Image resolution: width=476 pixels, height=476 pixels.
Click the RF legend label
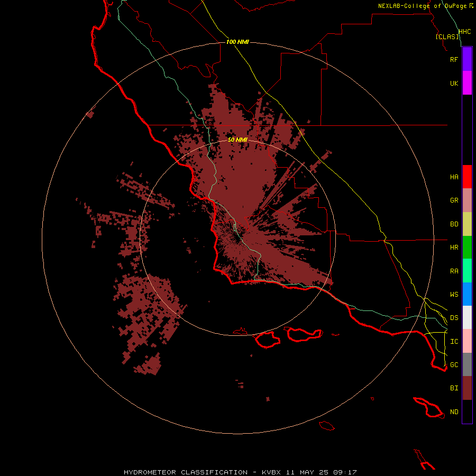454,59
